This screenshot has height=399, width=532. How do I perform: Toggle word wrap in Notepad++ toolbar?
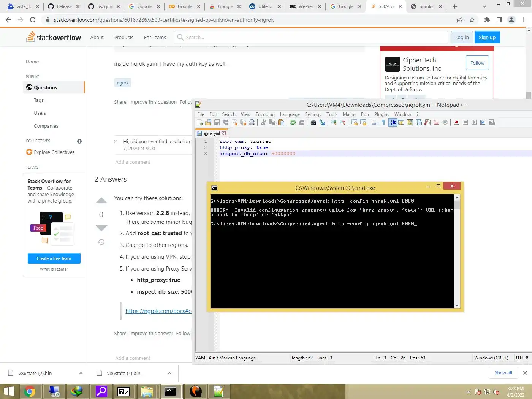pyautogui.click(x=375, y=122)
